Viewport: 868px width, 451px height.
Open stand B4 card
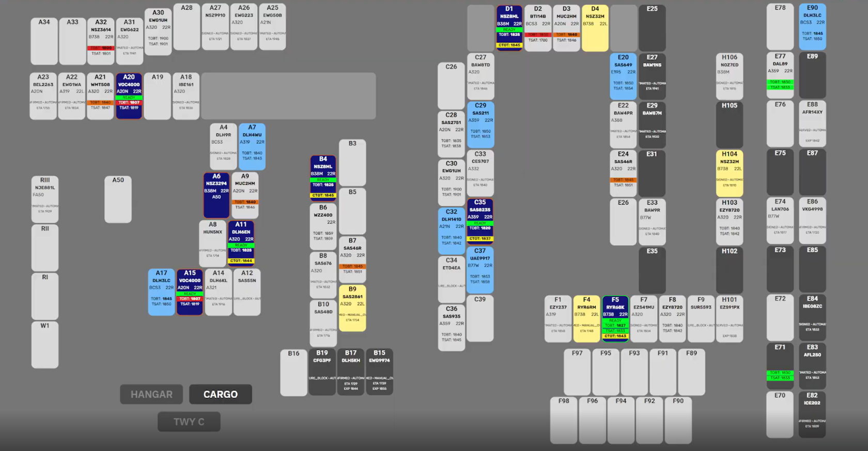click(323, 178)
